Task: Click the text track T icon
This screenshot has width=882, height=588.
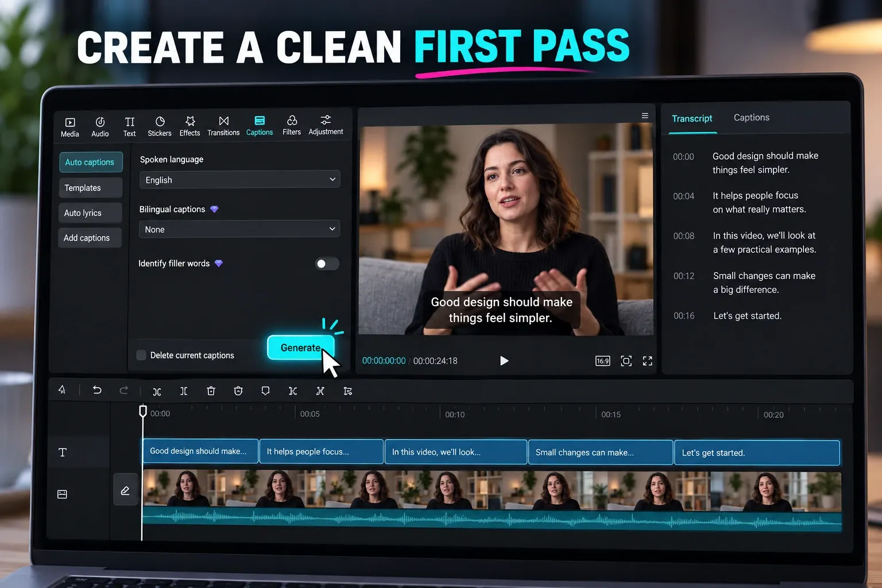Action: pos(63,452)
